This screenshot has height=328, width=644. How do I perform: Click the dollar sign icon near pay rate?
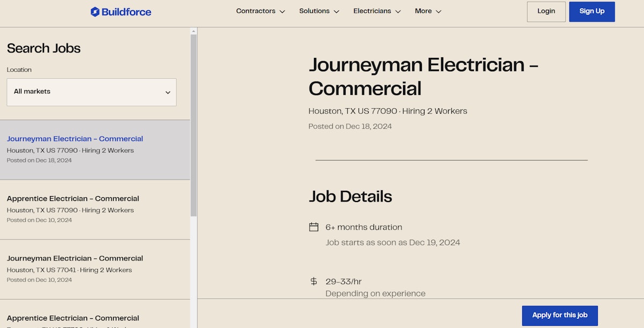coord(314,281)
